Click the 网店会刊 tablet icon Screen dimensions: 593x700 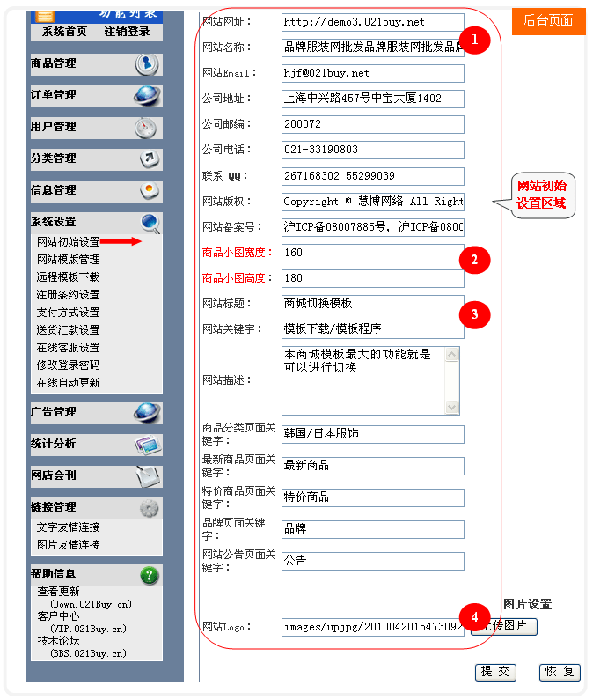(148, 476)
